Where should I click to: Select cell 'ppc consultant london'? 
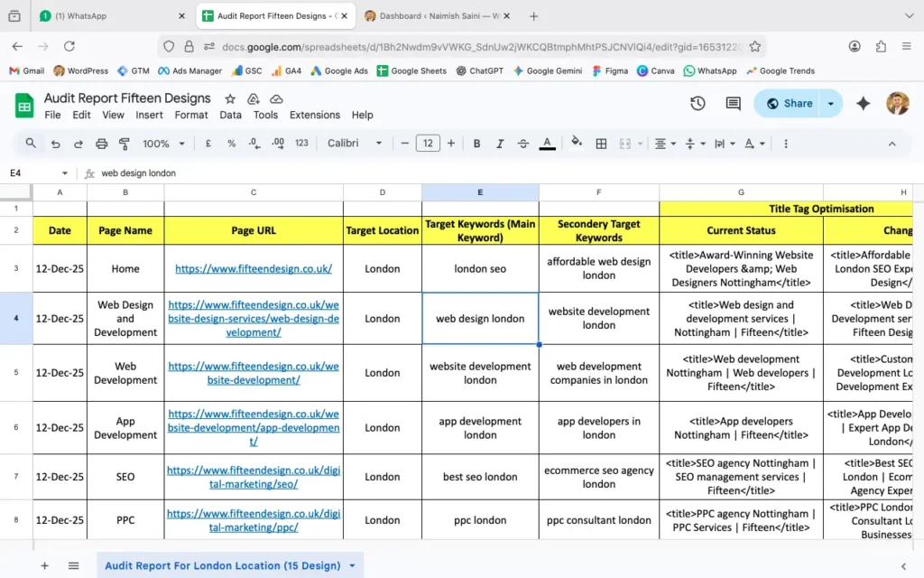(x=599, y=520)
